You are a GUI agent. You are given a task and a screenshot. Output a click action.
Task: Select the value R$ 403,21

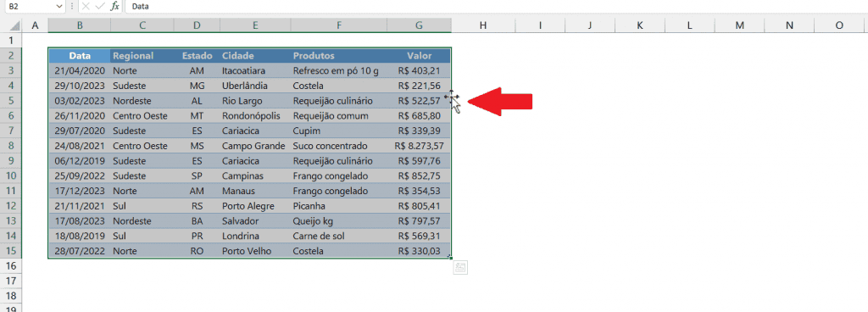coord(419,70)
